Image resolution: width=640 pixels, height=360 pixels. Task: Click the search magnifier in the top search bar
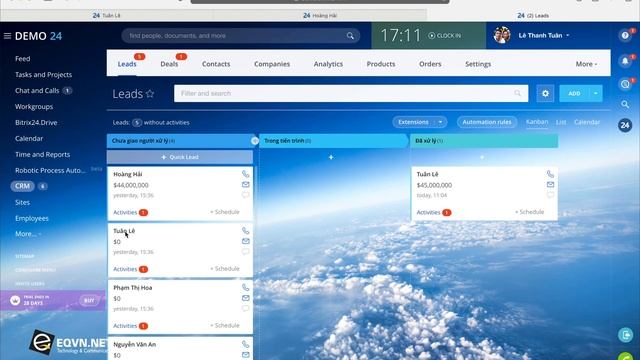coord(350,36)
